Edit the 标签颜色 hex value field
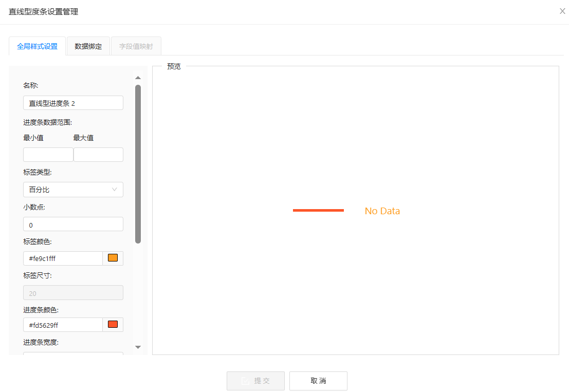The height and width of the screenshot is (392, 569). [63, 258]
